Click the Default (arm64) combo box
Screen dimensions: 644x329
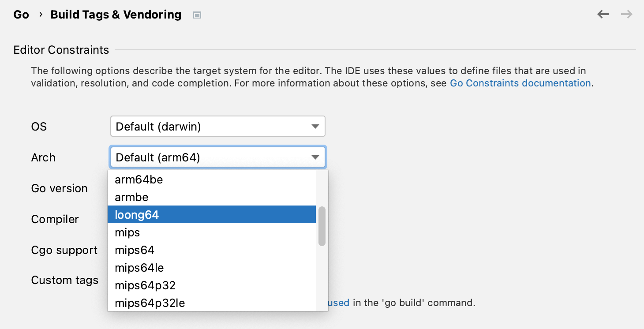(x=212, y=157)
